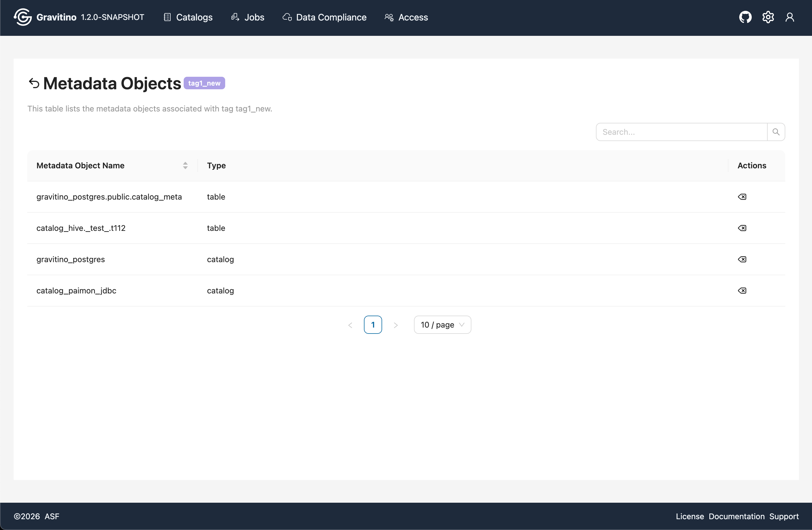
Task: Open the GitHub icon in the navbar
Action: (x=745, y=17)
